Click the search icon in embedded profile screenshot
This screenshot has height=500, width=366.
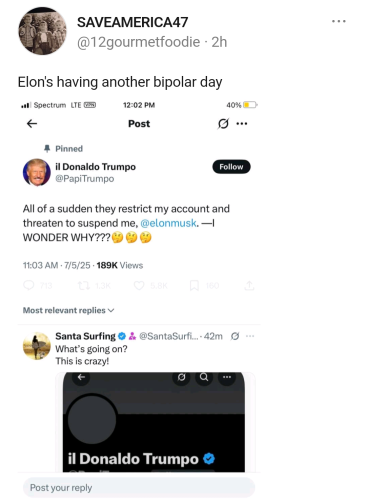pos(204,377)
